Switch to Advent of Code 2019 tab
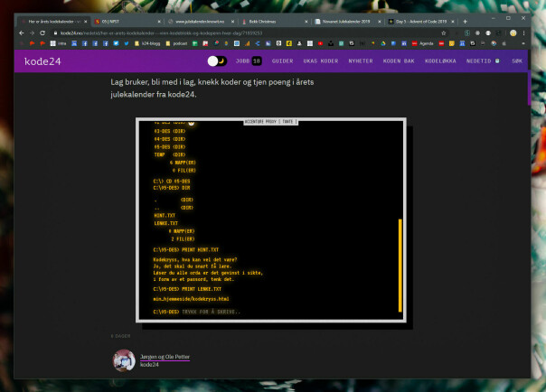Screen dimensions: 546x392 421,22
